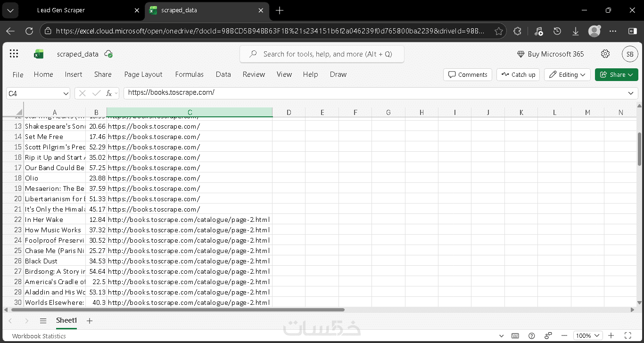This screenshot has height=343, width=644.
Task: Click the search tools and help box
Action: click(322, 54)
